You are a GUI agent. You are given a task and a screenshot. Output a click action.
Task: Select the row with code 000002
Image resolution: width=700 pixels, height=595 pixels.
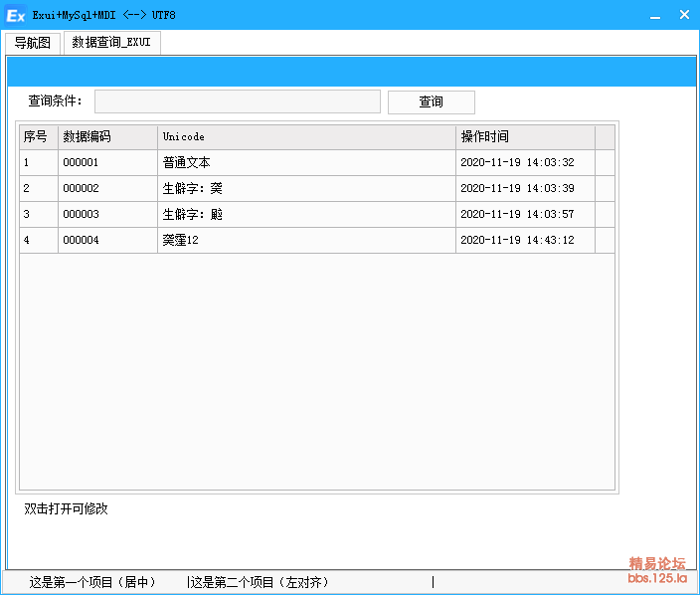pos(82,188)
